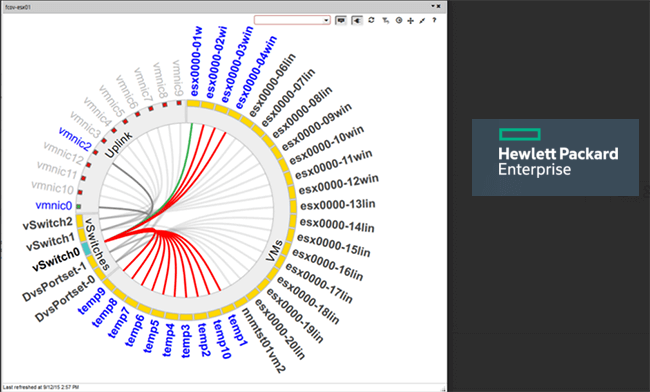This screenshot has height=392, width=650.
Task: Click the clock time icon in toolbar
Action: [399, 20]
